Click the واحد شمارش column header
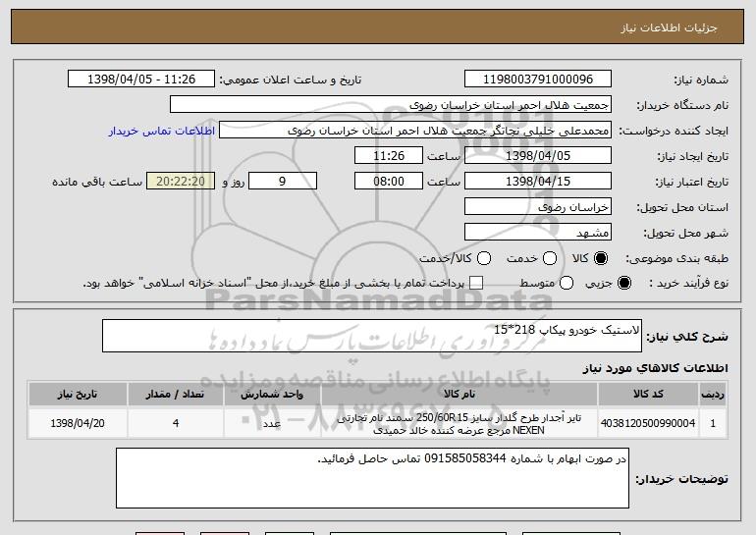Screen dimensions: 756x535 pyautogui.click(x=272, y=395)
